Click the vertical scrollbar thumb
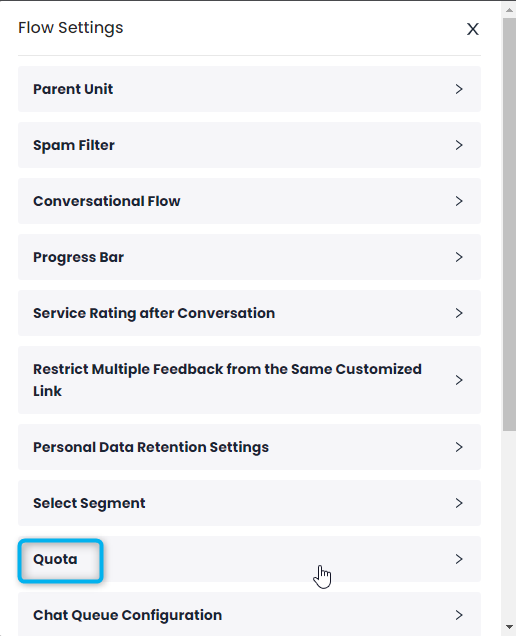Screen dimensions: 516x636 click(510, 224)
